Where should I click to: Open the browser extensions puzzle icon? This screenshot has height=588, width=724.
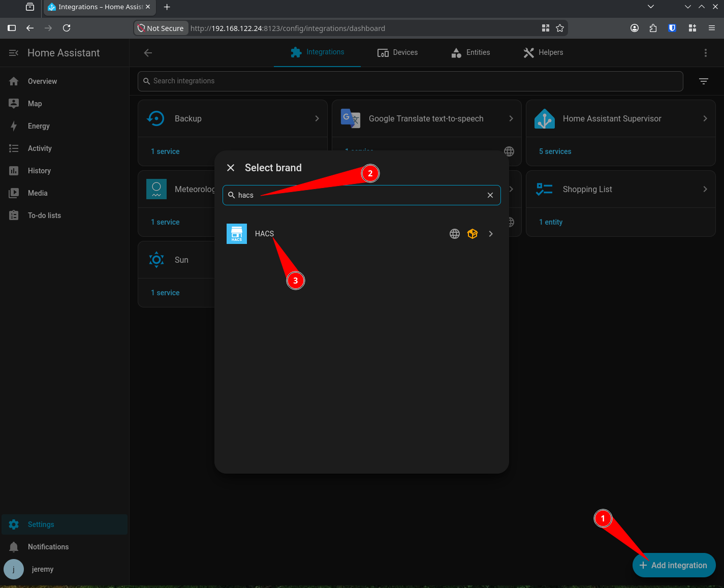[653, 28]
